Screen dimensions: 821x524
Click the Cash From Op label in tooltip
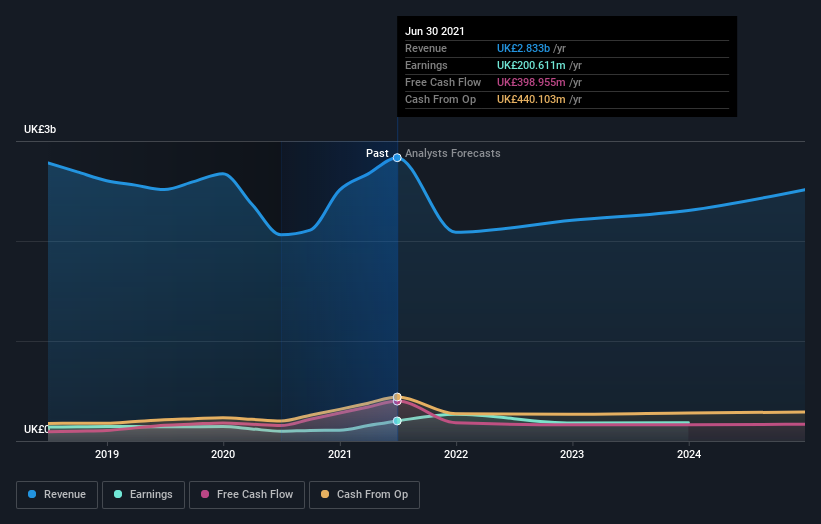tap(440, 99)
